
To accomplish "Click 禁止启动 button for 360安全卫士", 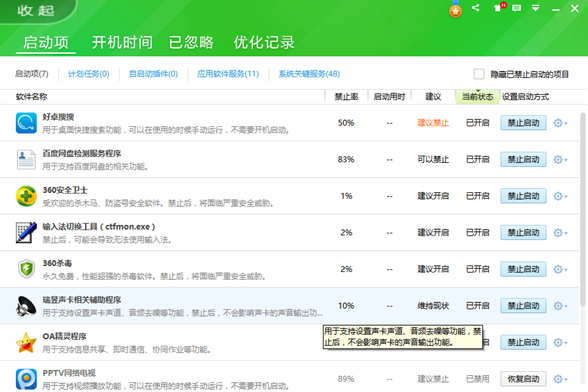I will pos(523,196).
